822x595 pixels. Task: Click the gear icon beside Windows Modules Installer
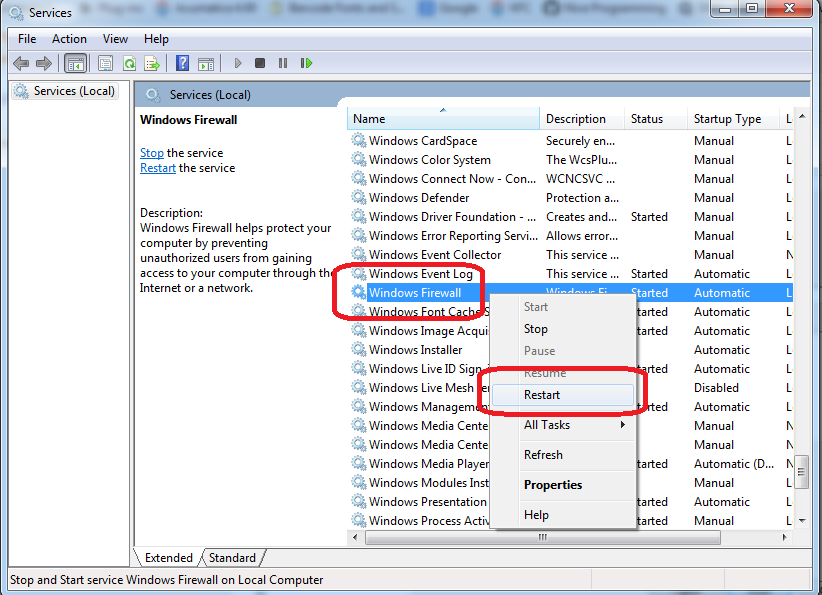coord(359,482)
